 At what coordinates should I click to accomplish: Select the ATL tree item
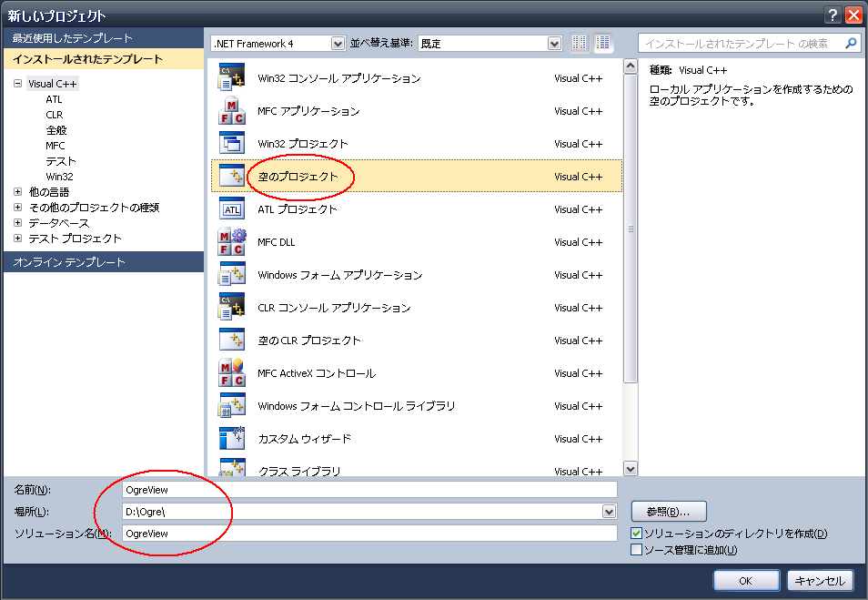coord(54,99)
